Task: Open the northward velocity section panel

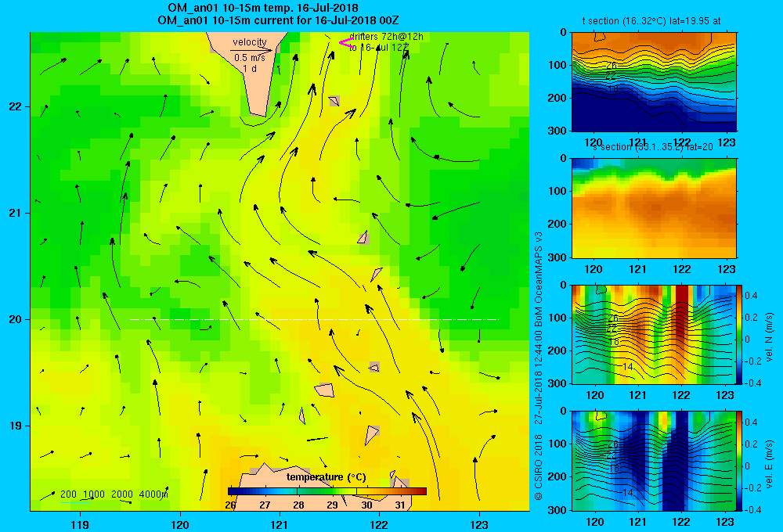Action: click(x=654, y=334)
